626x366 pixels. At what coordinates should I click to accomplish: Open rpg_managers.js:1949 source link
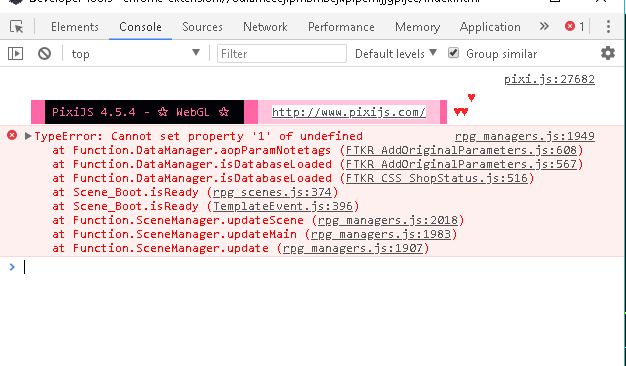coord(525,136)
